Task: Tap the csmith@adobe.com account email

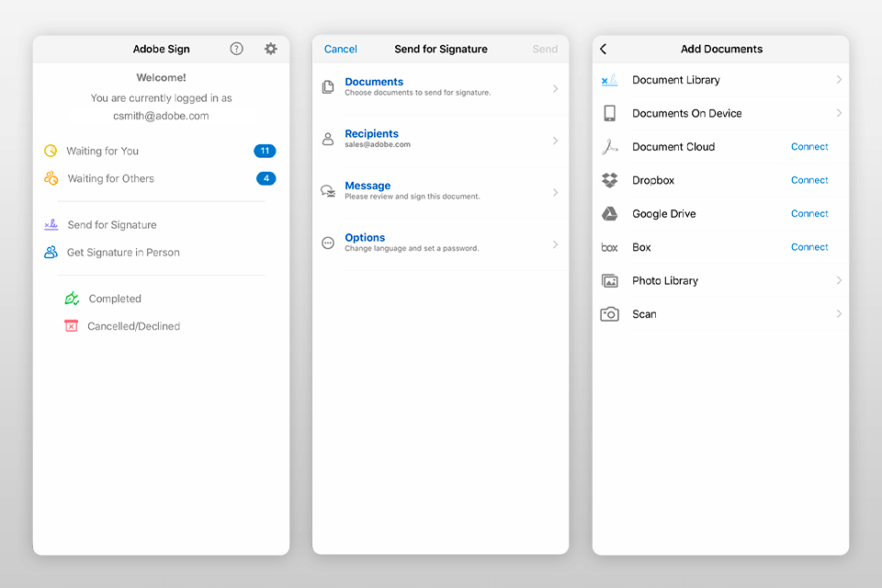Action: tap(161, 116)
